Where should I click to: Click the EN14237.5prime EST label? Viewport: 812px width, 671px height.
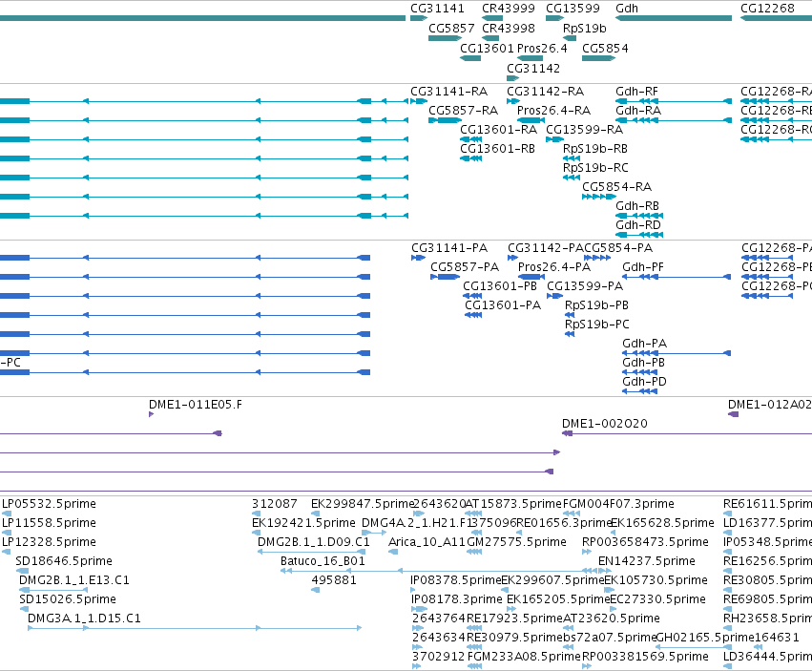[x=647, y=561]
